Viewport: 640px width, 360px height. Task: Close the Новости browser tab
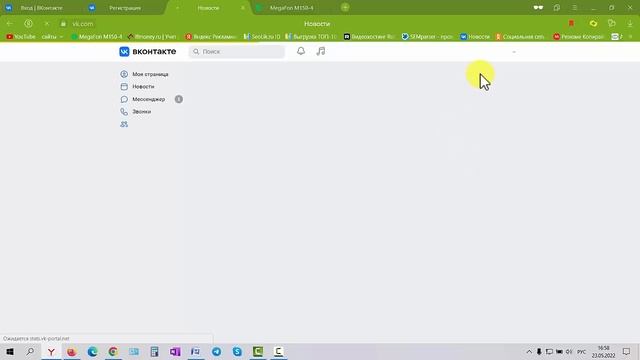243,8
